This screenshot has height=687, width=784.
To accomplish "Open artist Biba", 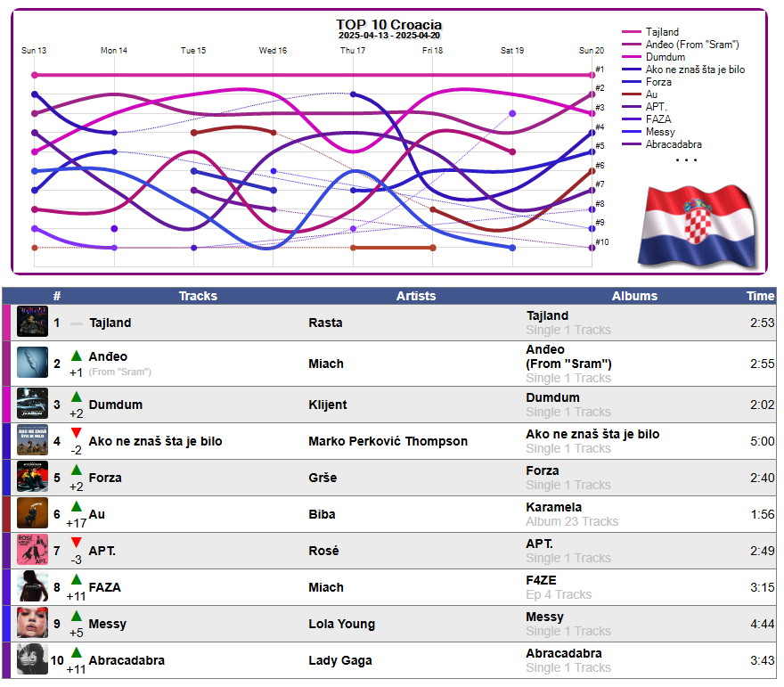I will click(322, 514).
